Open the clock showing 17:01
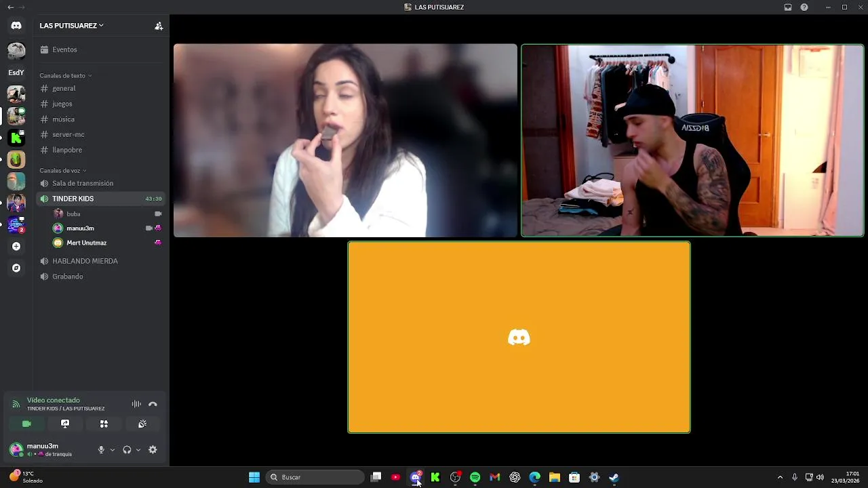Viewport: 868px width, 488px height. coord(845,477)
